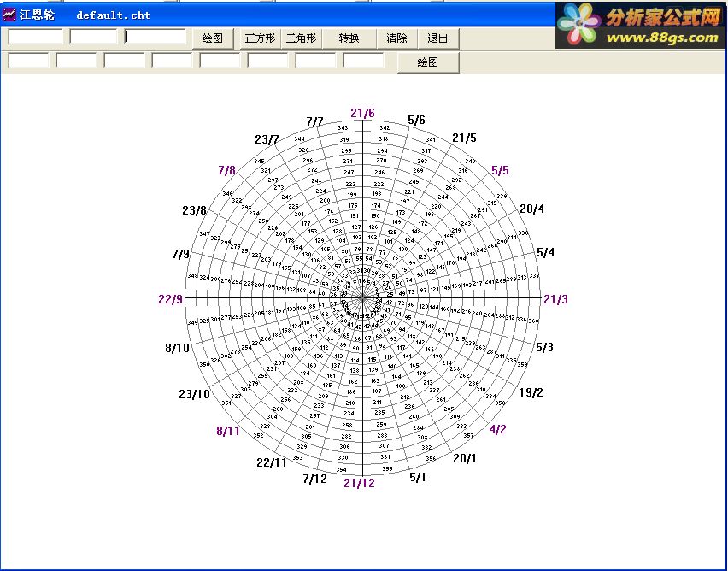Click the 绘图 button ending the eight-field row
Screen dimensions: 728x571
tap(428, 62)
